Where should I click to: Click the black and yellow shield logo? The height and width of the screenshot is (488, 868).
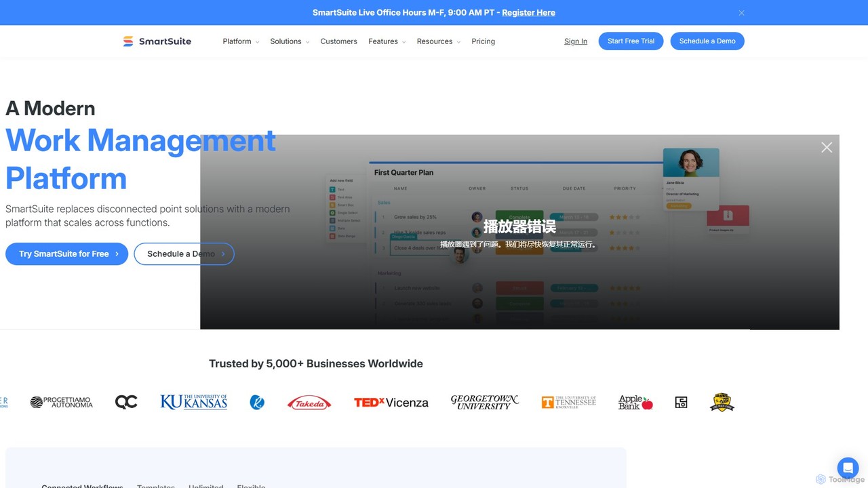pos(722,403)
